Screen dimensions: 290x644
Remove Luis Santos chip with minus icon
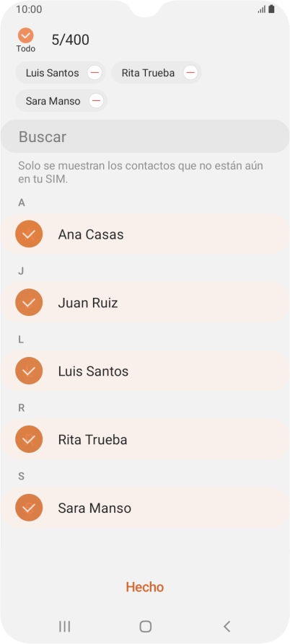pos(95,73)
